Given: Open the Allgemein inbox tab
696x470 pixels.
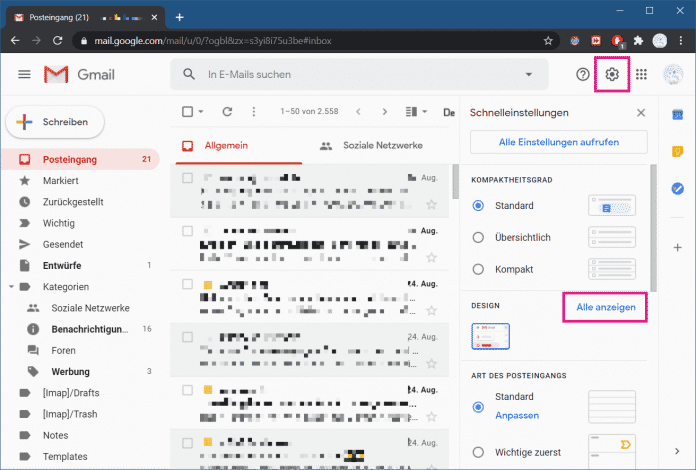Looking at the screenshot, I should pyautogui.click(x=226, y=146).
